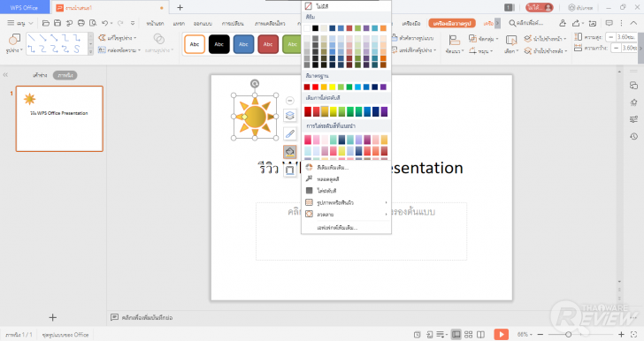The height and width of the screenshot is (341, 644).
Task: Switch to slide sorter grid view icon
Action: [x=468, y=335]
